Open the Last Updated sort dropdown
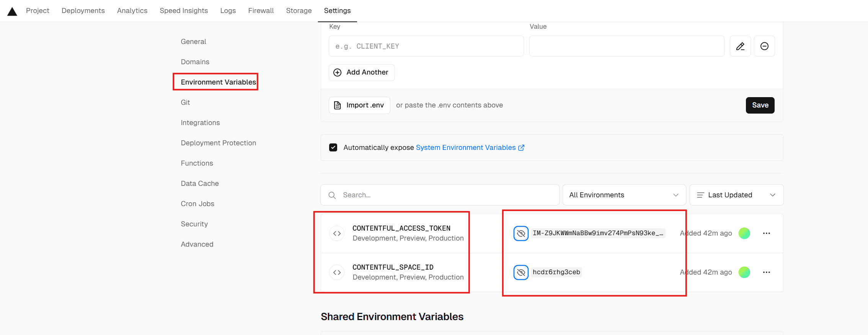868x335 pixels. point(736,195)
